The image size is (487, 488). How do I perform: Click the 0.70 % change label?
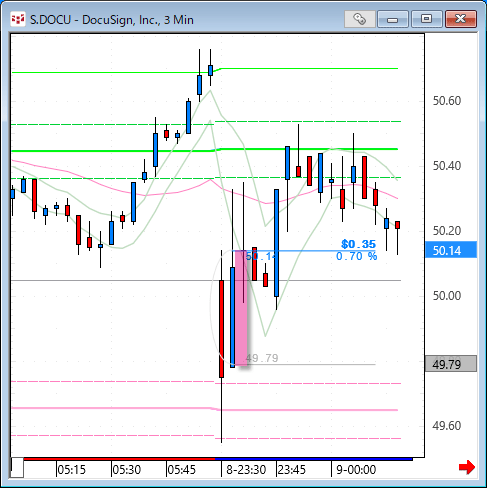click(357, 256)
